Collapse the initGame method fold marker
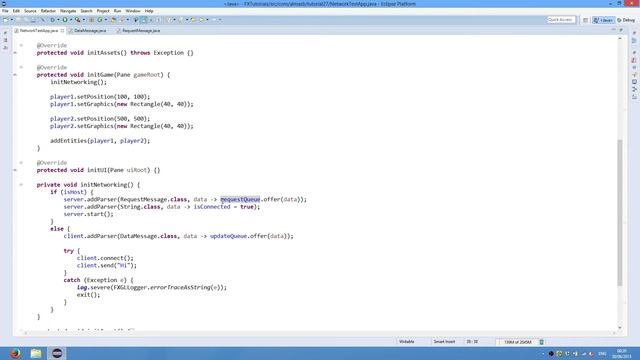640x360 pixels. coord(21,67)
